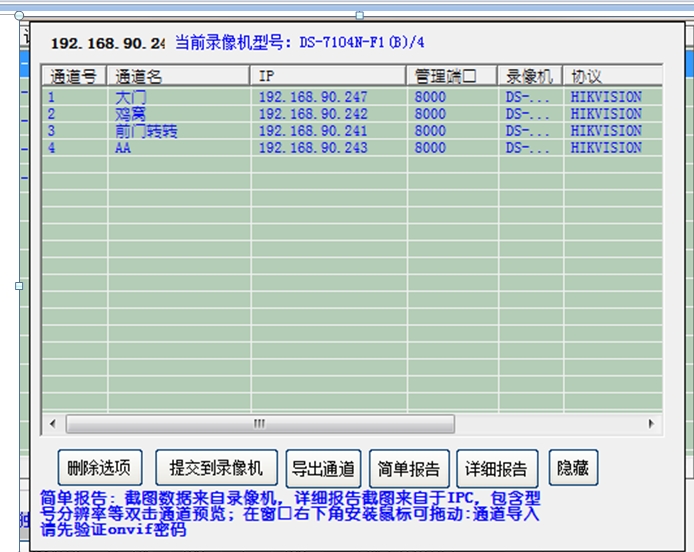This screenshot has width=694, height=552.
Task: Click the 录像机 column header
Action: (530, 76)
